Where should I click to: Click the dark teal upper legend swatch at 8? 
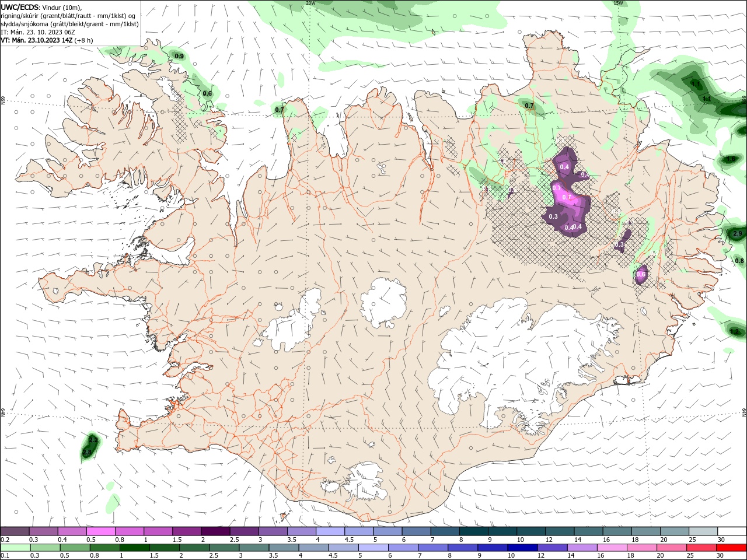[474, 531]
